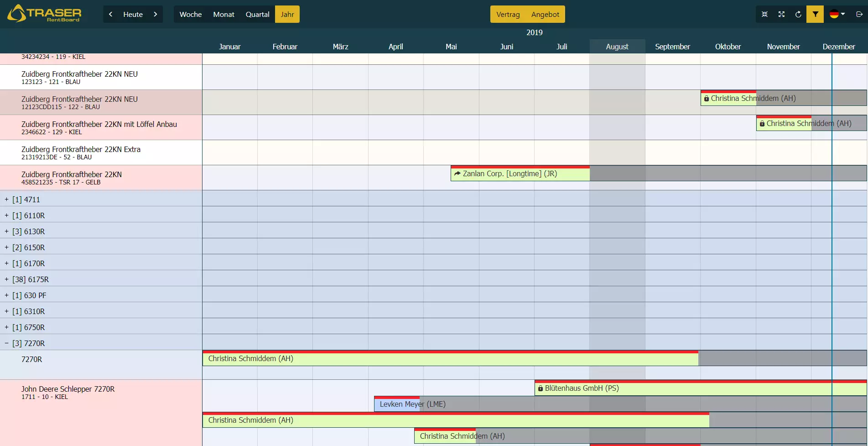This screenshot has width=868, height=446.
Task: Toggle the Angebot filter
Action: click(x=545, y=14)
